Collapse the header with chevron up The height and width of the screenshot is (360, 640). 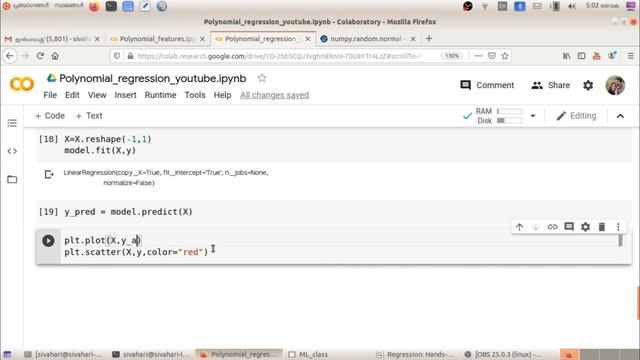(620, 116)
